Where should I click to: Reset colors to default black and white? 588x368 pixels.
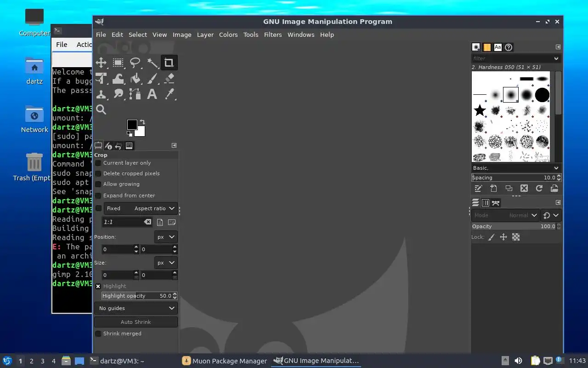coord(130,134)
